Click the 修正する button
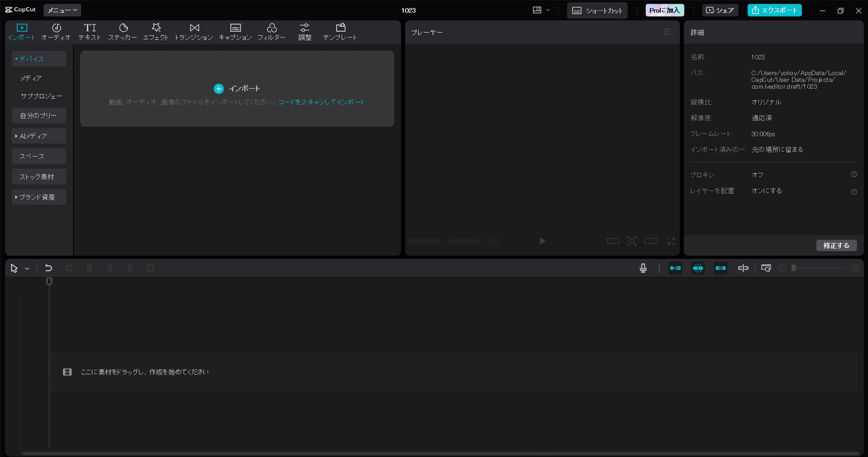Image resolution: width=868 pixels, height=457 pixels. (836, 245)
